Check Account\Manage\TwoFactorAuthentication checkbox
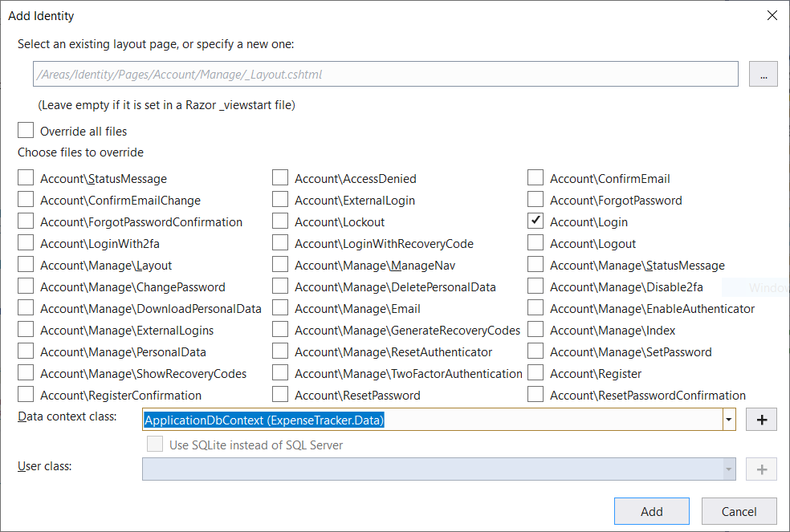Viewport: 790px width, 532px height. point(280,373)
